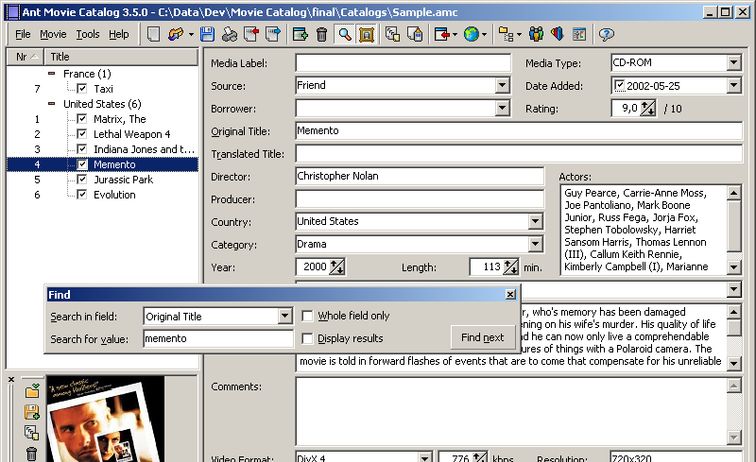Click the Rating spinner arrows
This screenshot has width=756, height=462.
[648, 109]
